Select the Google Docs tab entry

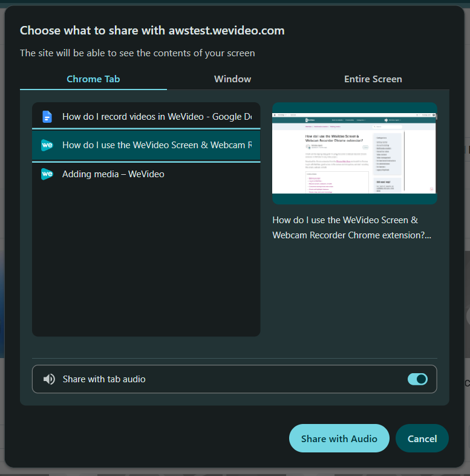146,117
